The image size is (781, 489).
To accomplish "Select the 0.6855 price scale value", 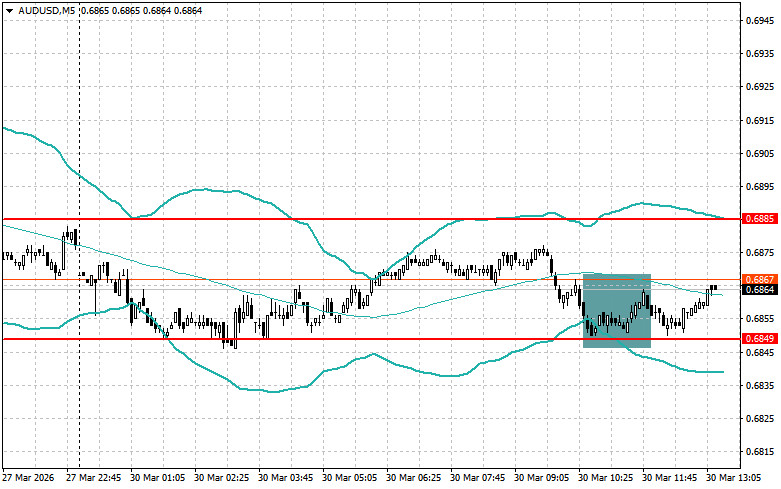I will [760, 319].
